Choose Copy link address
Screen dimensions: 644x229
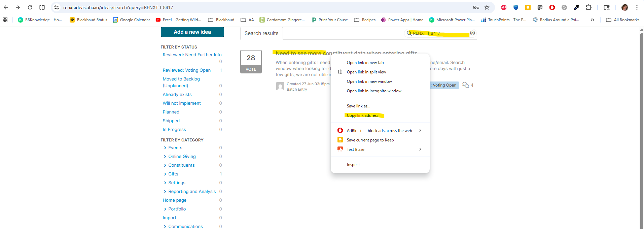coord(380,116)
